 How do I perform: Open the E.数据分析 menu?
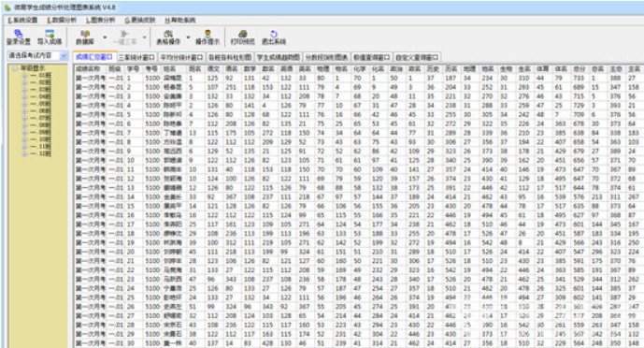coord(62,21)
